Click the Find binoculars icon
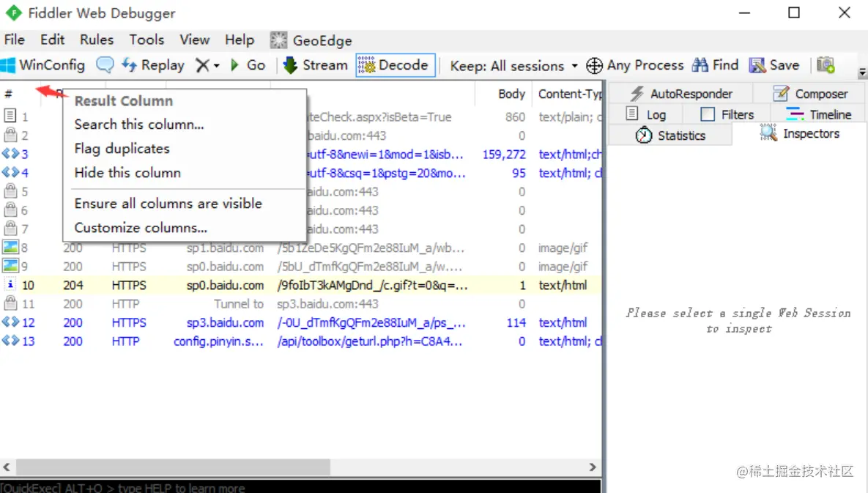The width and height of the screenshot is (868, 493). click(700, 65)
